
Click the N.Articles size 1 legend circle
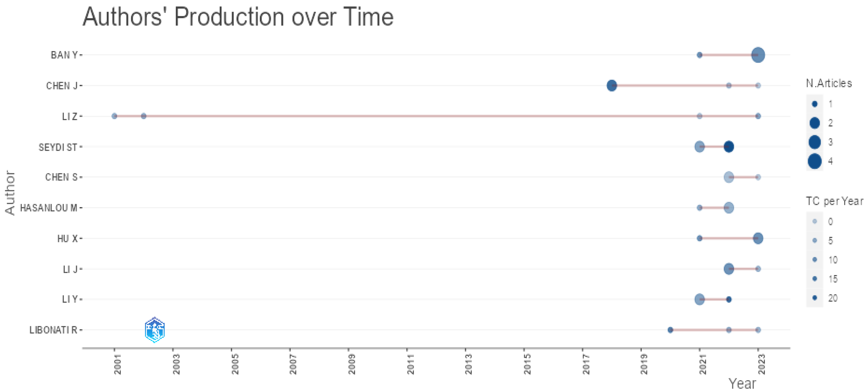[814, 104]
